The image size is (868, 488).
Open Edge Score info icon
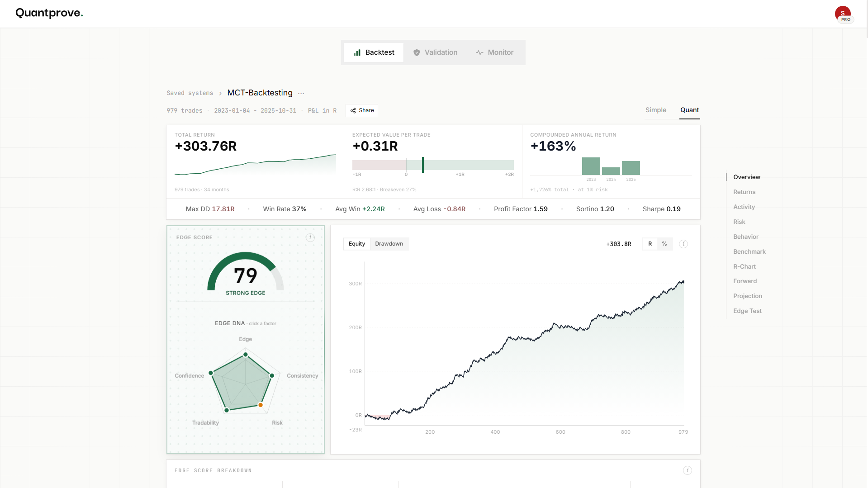(310, 237)
